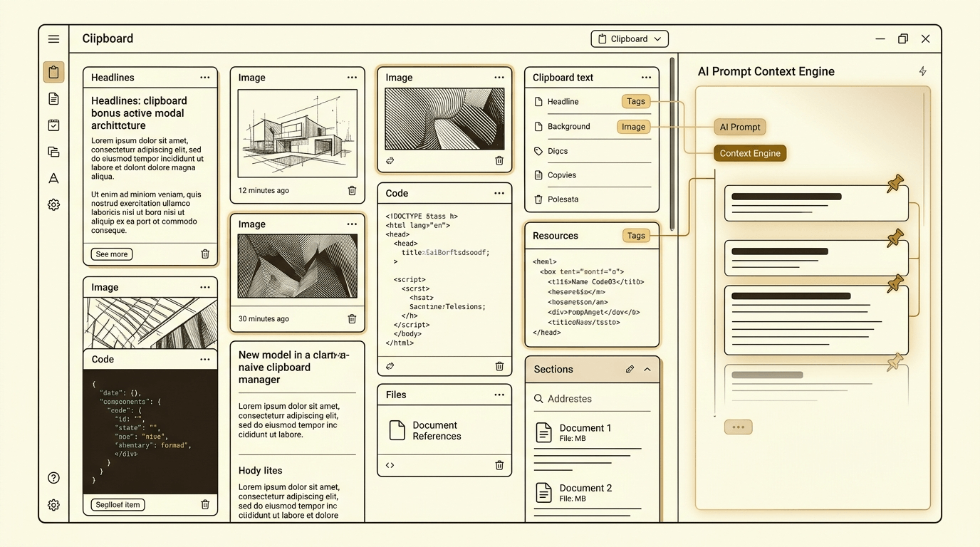Delete the Files card
The height and width of the screenshot is (547, 980).
click(x=499, y=465)
